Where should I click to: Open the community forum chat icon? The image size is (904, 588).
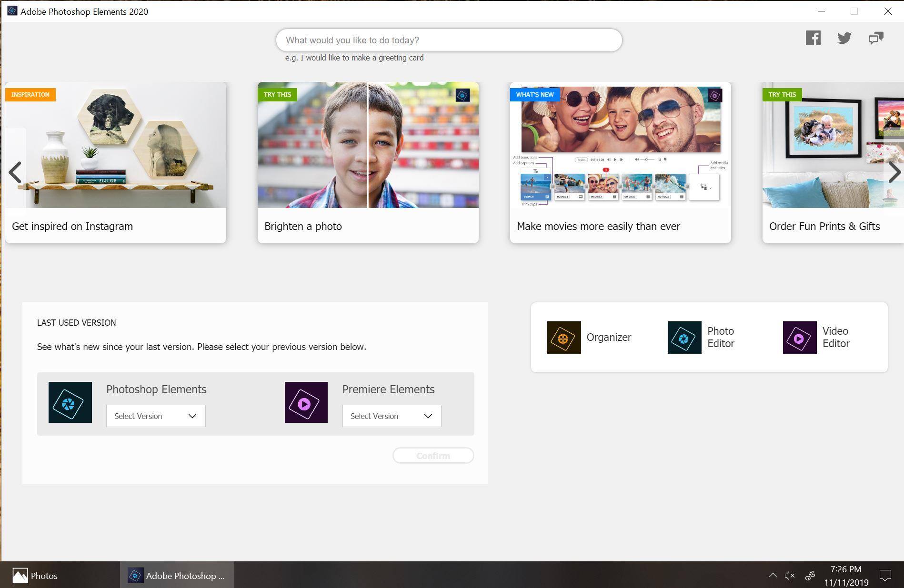point(875,38)
